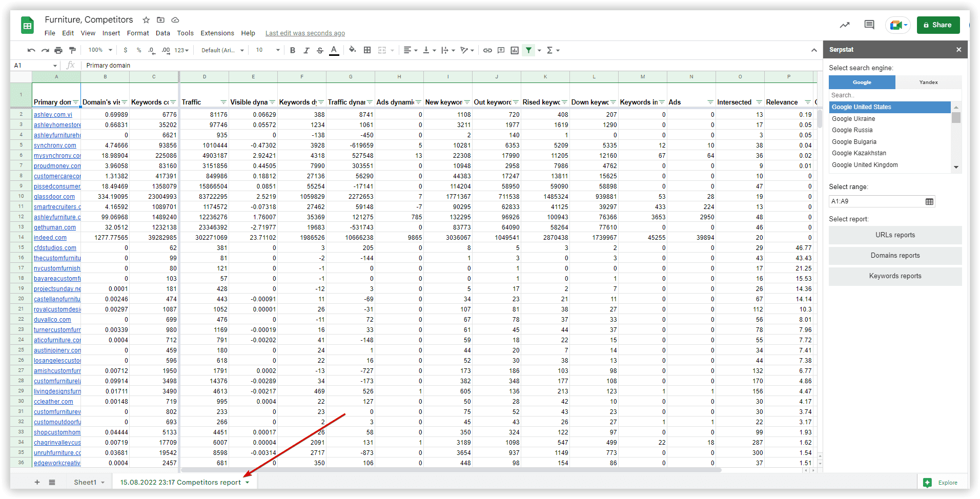Apply Borders using the toolbar icon

(367, 50)
